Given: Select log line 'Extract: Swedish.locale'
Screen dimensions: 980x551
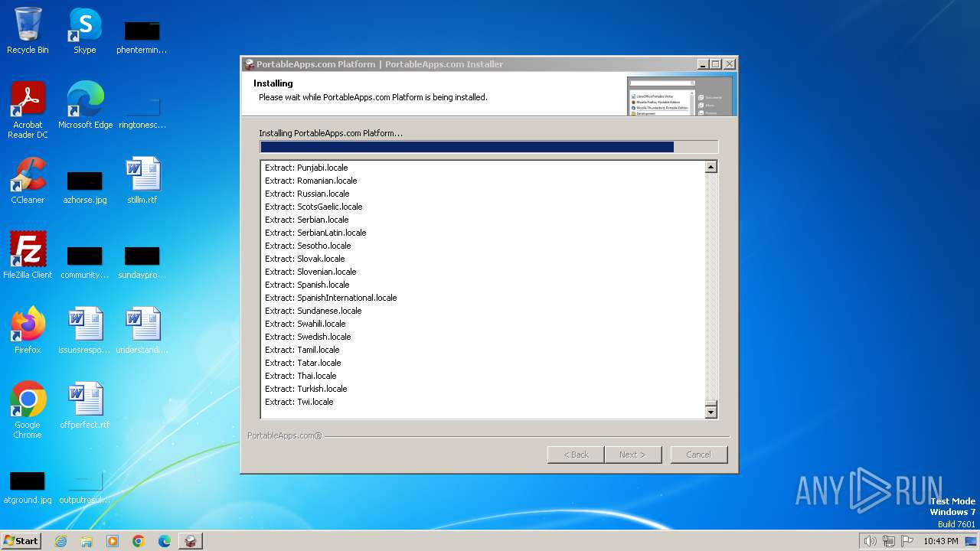Looking at the screenshot, I should pyautogui.click(x=308, y=337).
